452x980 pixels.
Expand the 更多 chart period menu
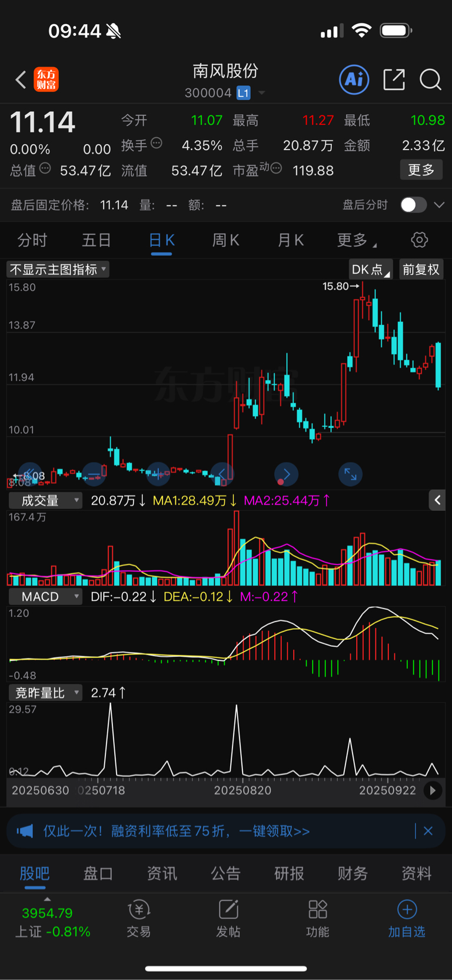pos(357,240)
